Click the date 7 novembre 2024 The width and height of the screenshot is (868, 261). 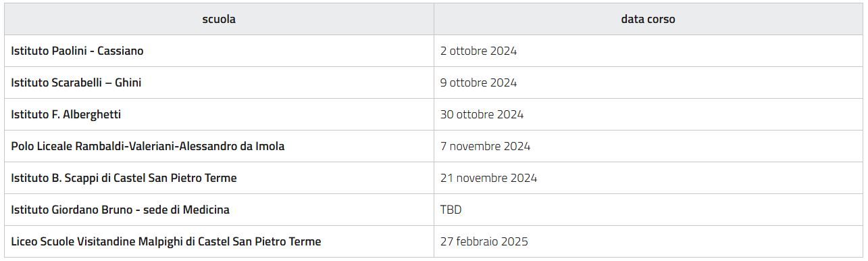pyautogui.click(x=485, y=146)
